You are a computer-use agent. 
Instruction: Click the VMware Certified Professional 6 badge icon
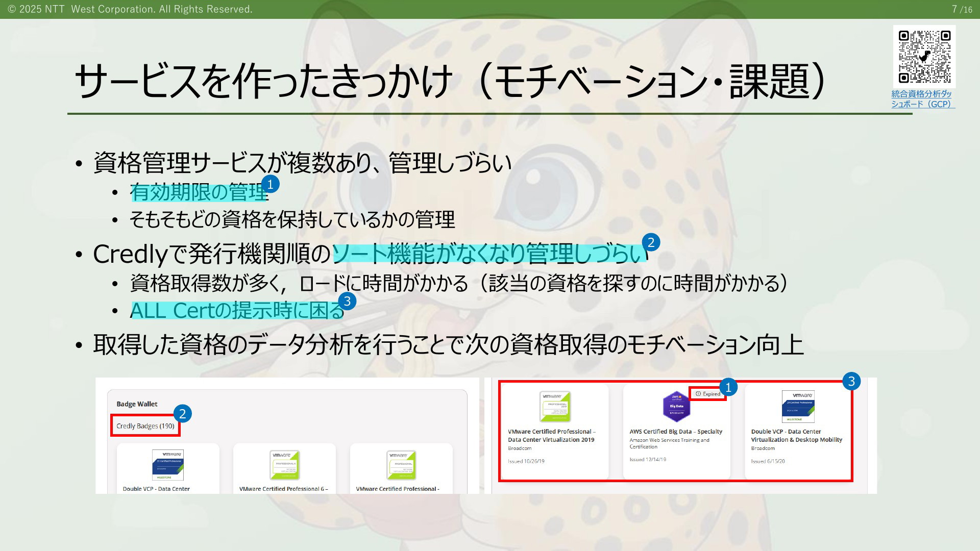(285, 465)
